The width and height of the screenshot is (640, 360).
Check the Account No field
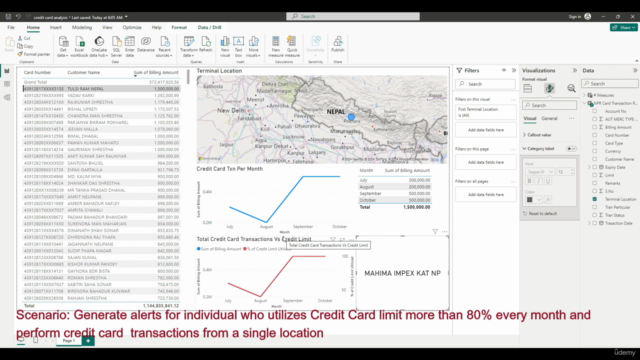pyautogui.click(x=595, y=111)
